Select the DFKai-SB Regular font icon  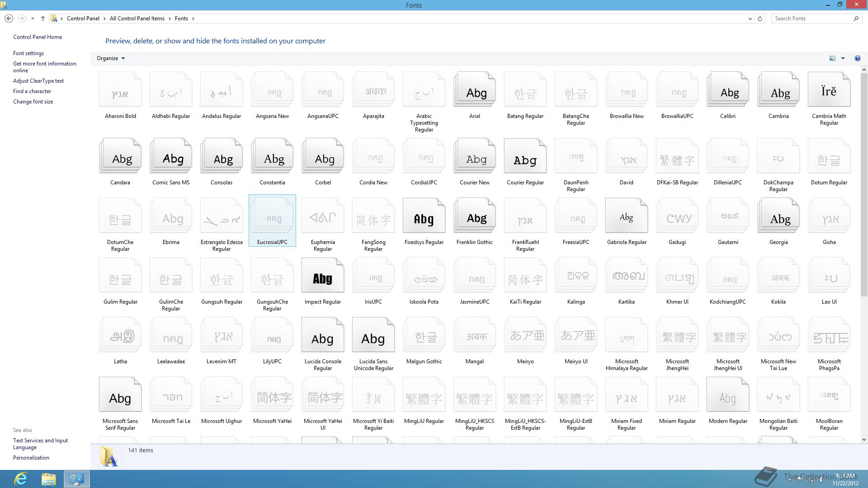click(677, 156)
